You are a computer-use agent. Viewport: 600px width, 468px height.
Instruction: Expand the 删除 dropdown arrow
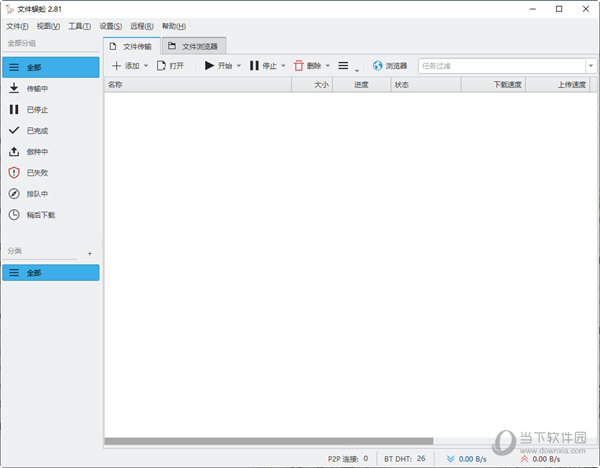328,66
